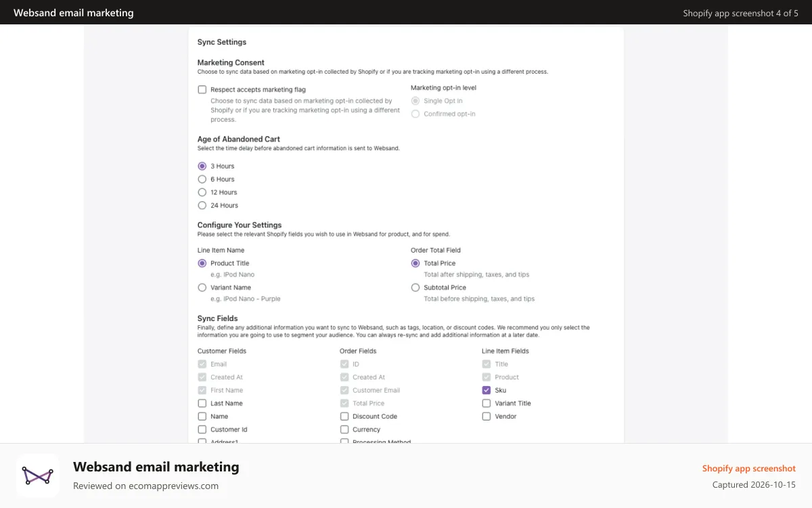Click Marketing opt-in level label
Screen dimensions: 812x508
[443, 87]
